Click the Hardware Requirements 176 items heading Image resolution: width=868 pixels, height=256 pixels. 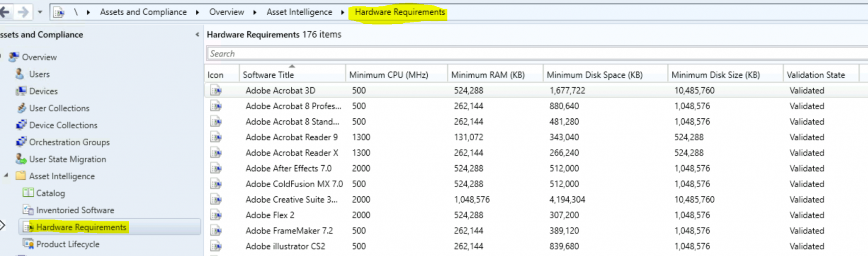(x=274, y=34)
